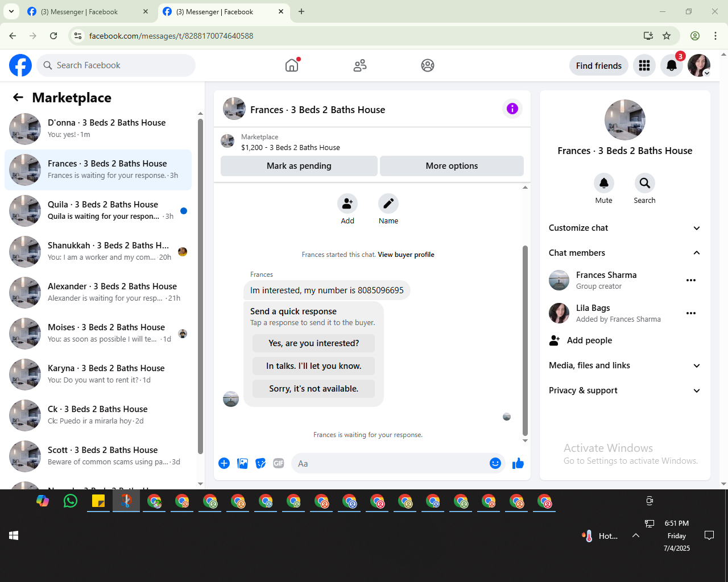Open Scott conversation in list

(x=98, y=456)
